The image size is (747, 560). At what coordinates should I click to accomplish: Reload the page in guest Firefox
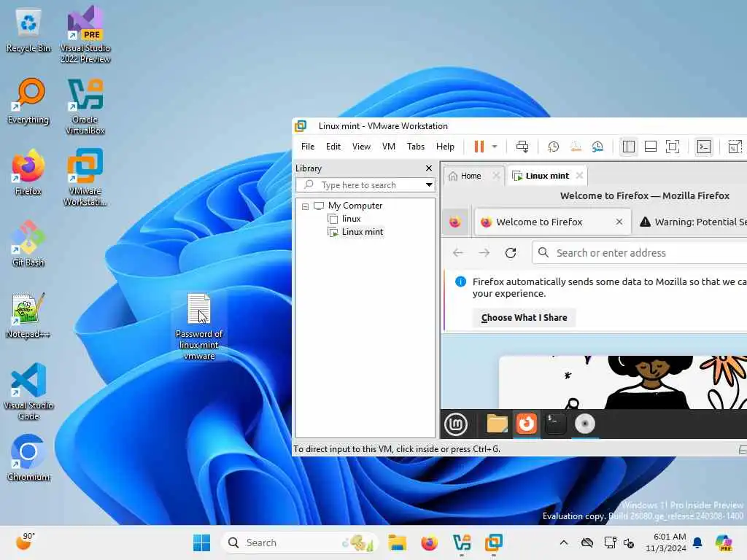511,253
